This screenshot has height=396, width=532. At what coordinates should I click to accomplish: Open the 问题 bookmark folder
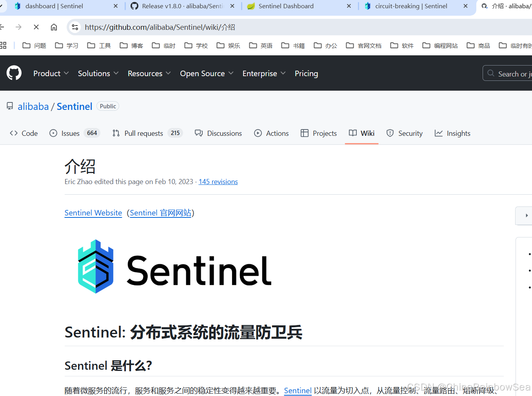pos(34,46)
